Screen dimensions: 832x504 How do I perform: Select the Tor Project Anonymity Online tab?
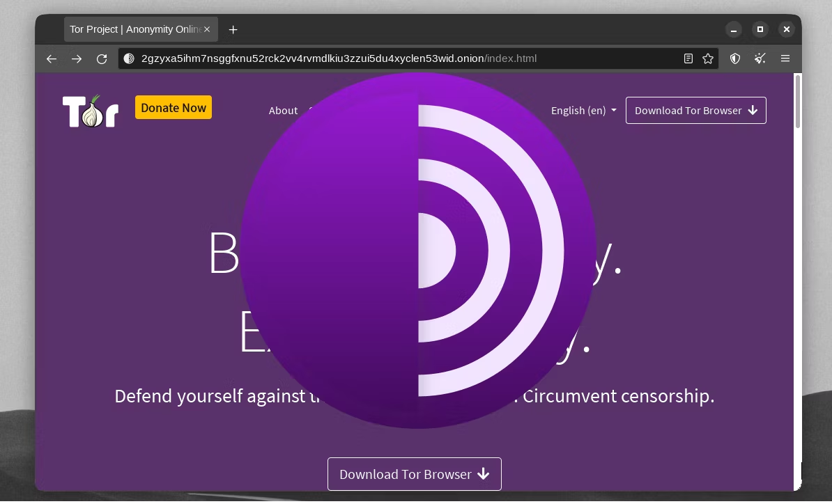coord(141,29)
